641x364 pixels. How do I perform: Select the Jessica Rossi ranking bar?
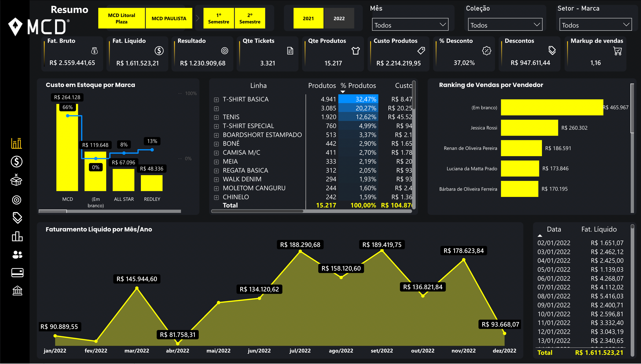(x=529, y=128)
